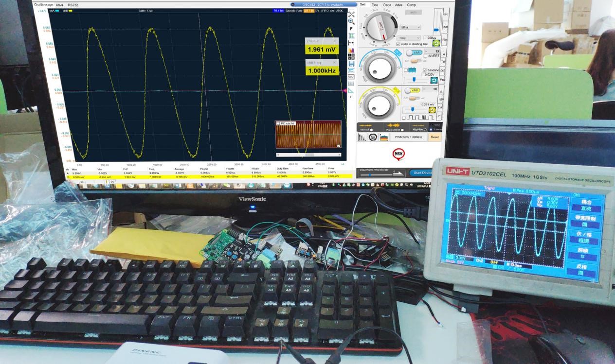Click the table grid icon in toolbar

pos(351,84)
